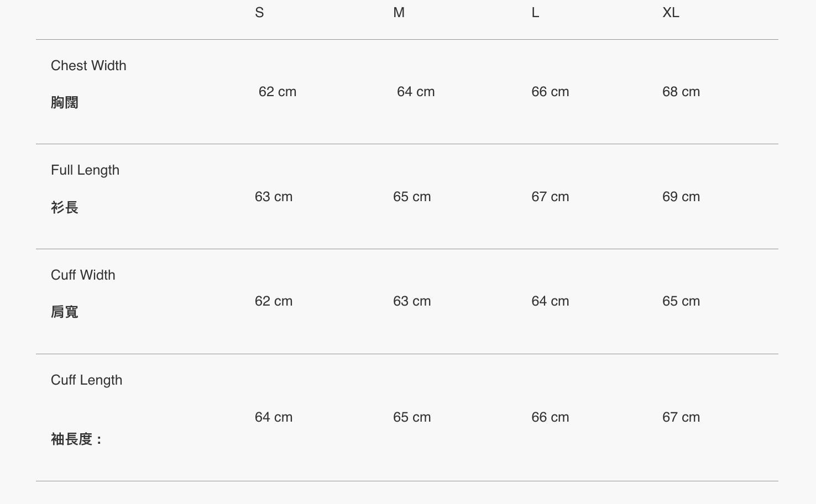Click the 68 cm Chest Width cell
816x504 pixels.
pos(681,92)
